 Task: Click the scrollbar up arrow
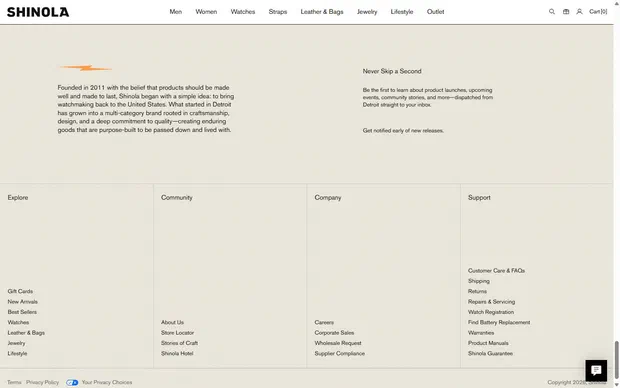pos(616,3)
